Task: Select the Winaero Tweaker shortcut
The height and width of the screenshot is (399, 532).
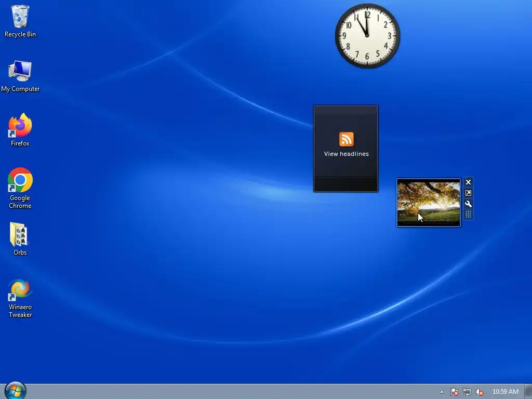Action: (20, 299)
